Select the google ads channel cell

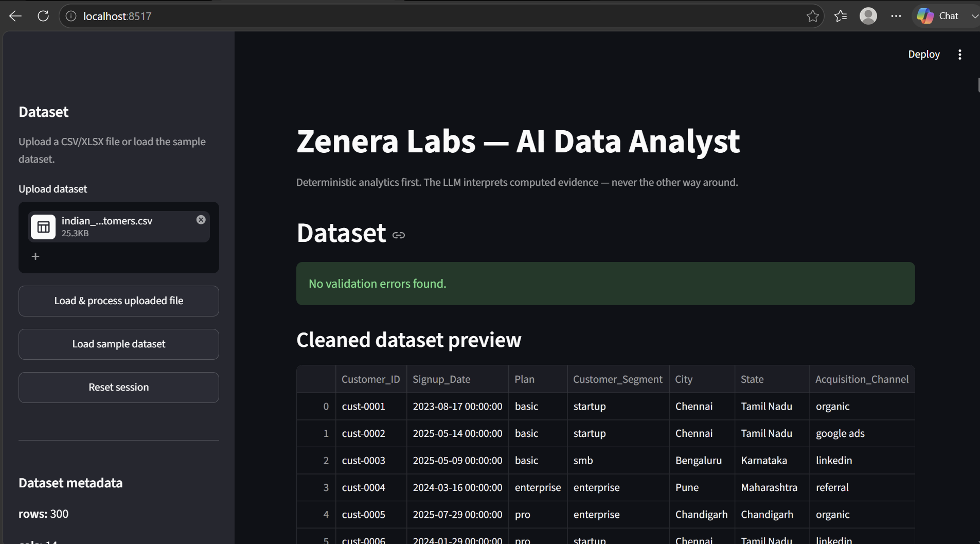pos(862,433)
